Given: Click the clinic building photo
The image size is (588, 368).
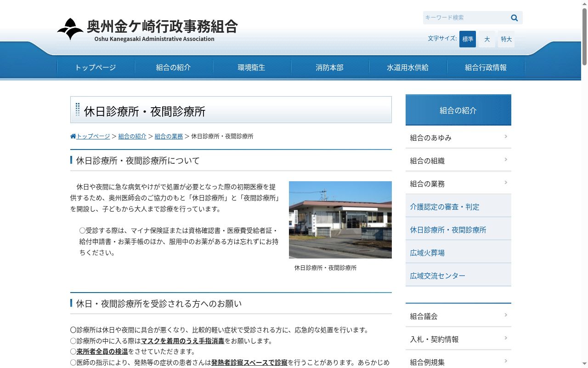Looking at the screenshot, I should tap(340, 220).
